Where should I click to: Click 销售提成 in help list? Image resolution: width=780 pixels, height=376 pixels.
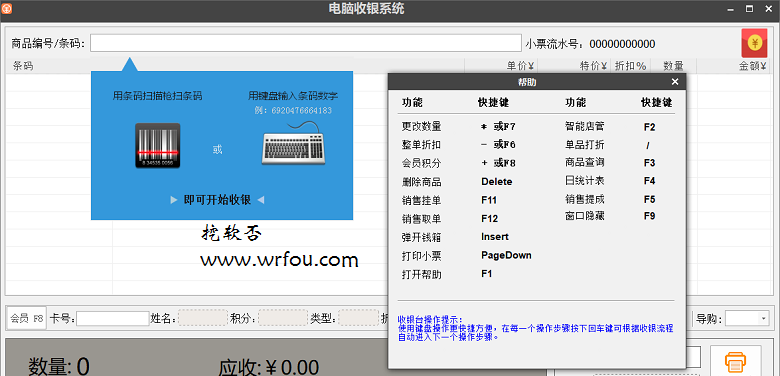[x=585, y=199]
